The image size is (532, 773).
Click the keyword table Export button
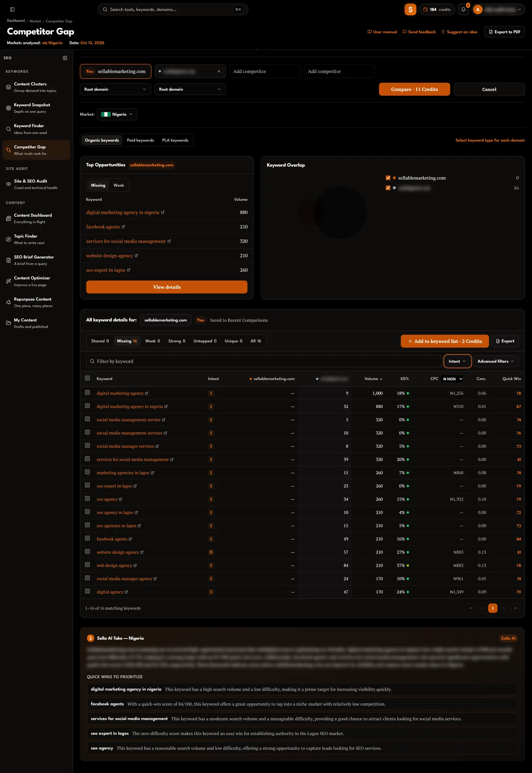pyautogui.click(x=505, y=341)
